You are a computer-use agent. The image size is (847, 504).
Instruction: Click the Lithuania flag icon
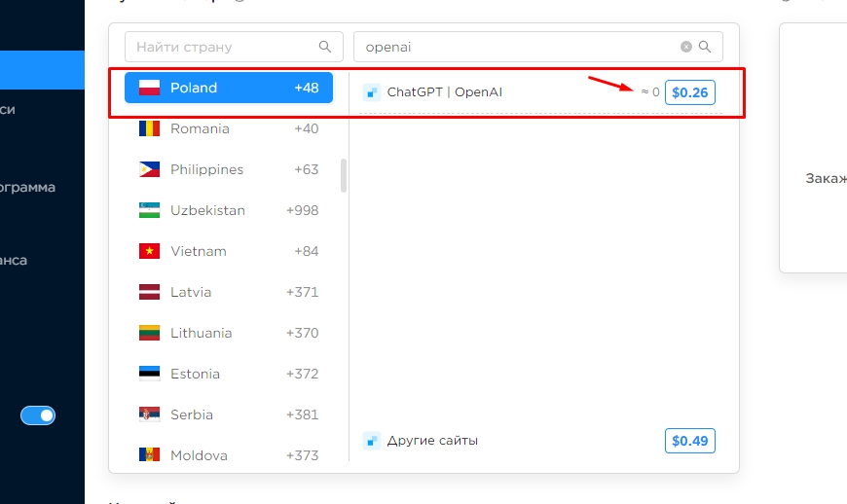(149, 333)
